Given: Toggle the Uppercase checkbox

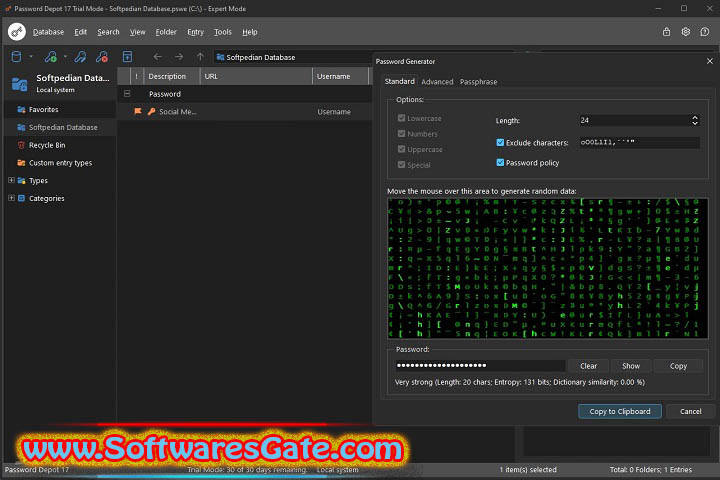Looking at the screenshot, I should coord(401,149).
